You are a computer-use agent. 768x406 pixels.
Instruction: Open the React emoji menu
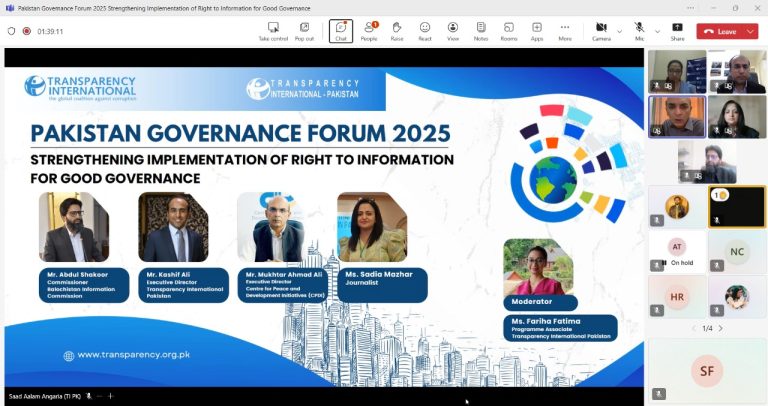(425, 30)
